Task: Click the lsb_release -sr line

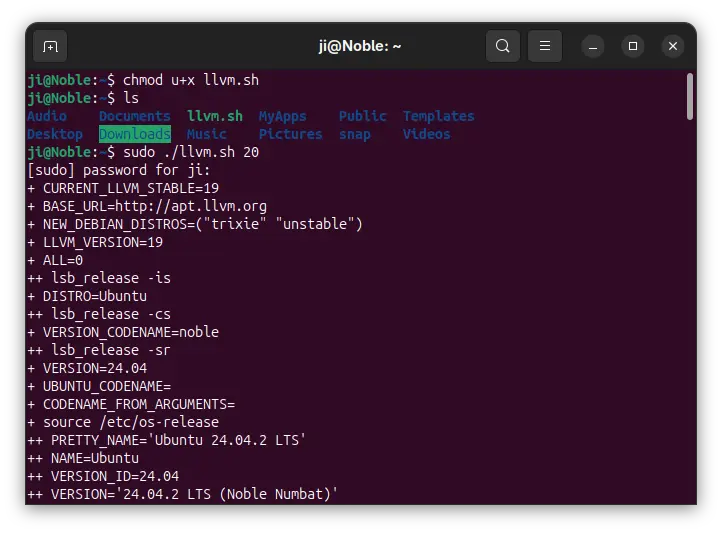Action: tap(99, 350)
